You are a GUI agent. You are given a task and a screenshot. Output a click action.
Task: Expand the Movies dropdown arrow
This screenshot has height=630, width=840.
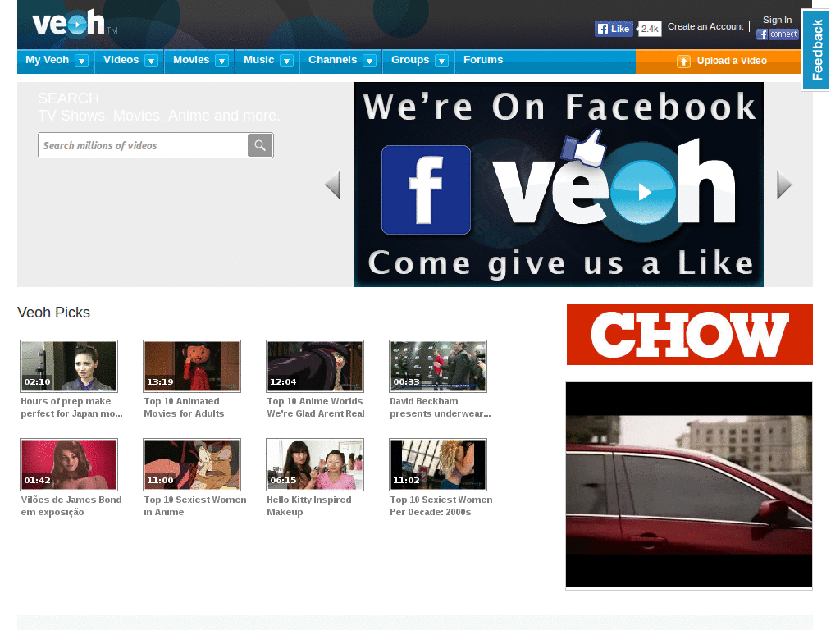(x=221, y=61)
